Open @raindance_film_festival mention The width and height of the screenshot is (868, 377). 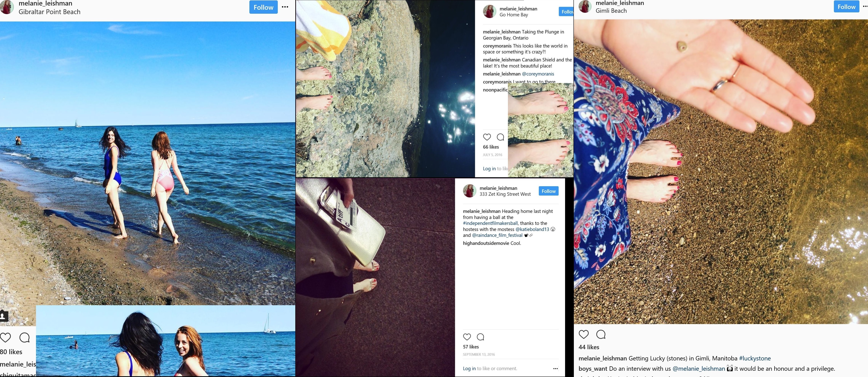pyautogui.click(x=497, y=235)
